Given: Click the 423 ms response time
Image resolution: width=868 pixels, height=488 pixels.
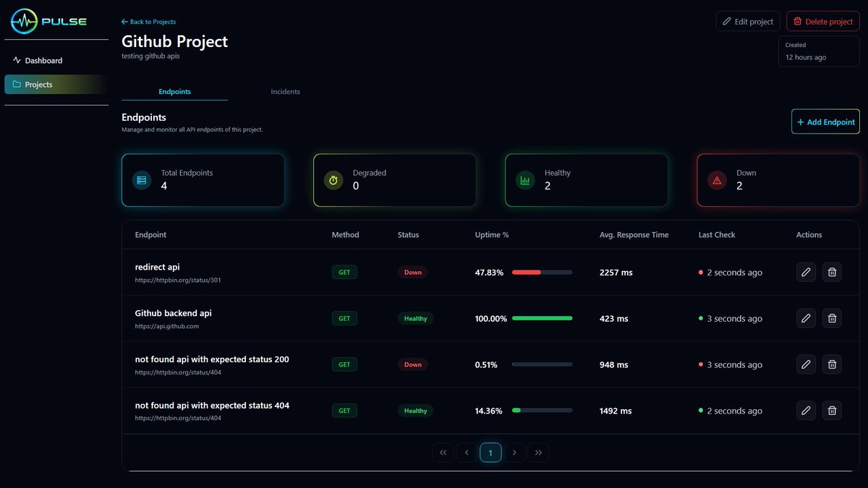Looking at the screenshot, I should [x=614, y=318].
